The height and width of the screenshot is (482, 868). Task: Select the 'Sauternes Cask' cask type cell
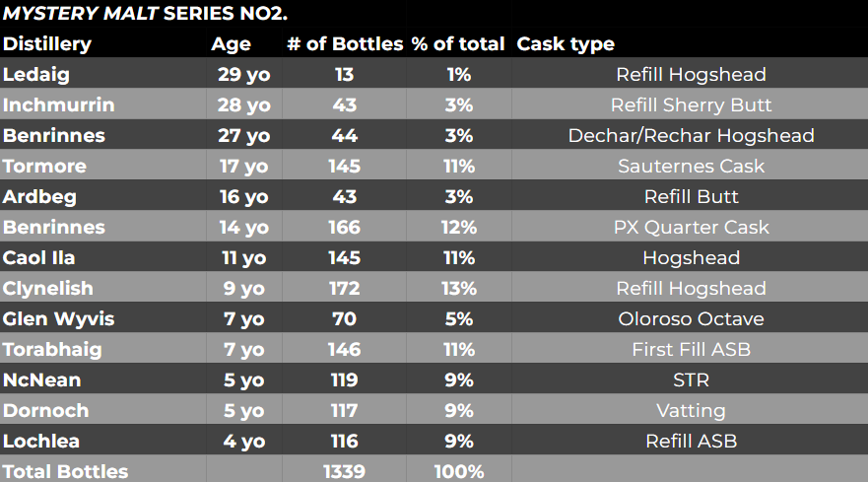pos(691,167)
